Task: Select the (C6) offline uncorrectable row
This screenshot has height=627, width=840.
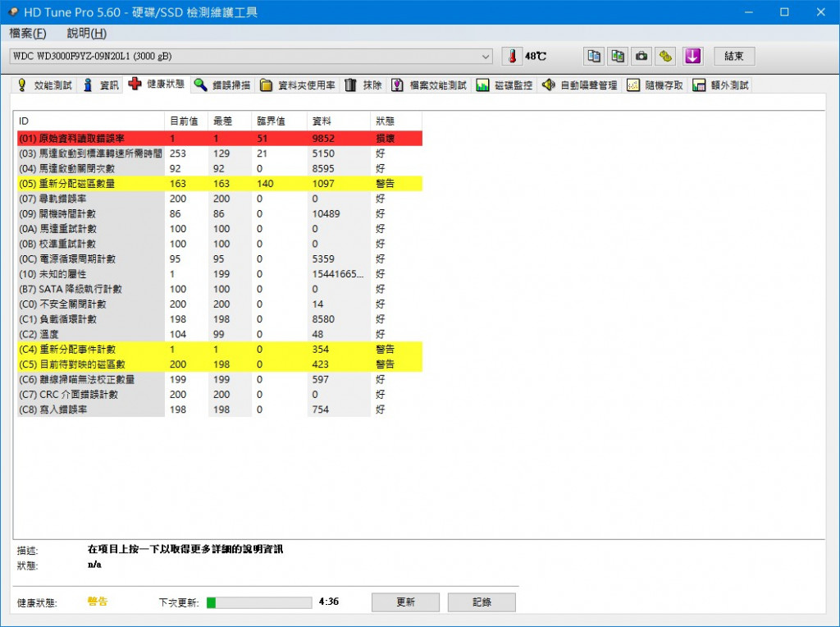Action: click(x=220, y=379)
